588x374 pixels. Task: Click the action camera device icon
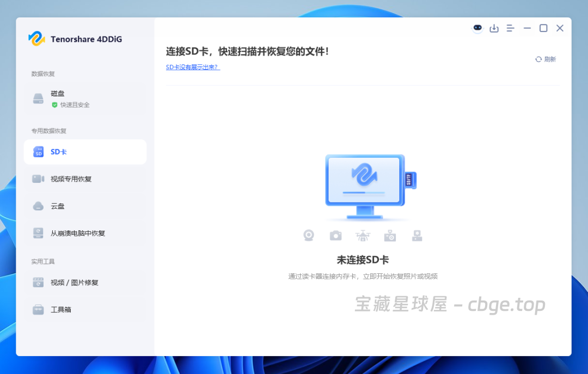[x=417, y=235]
